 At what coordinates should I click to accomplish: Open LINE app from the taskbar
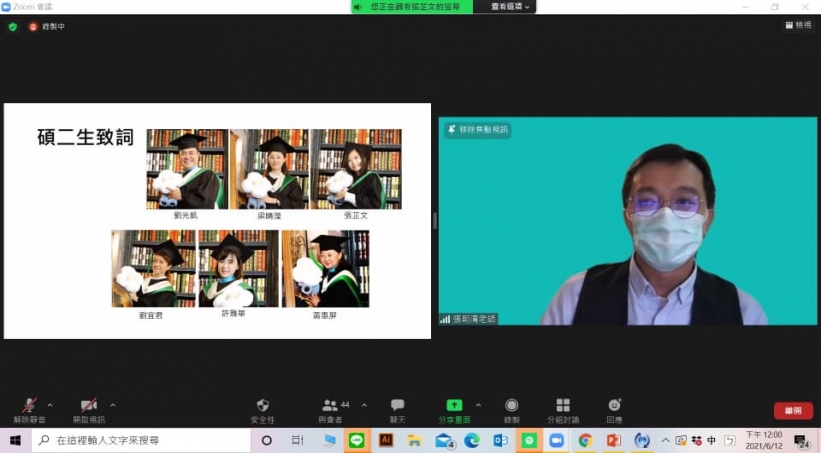[356, 440]
